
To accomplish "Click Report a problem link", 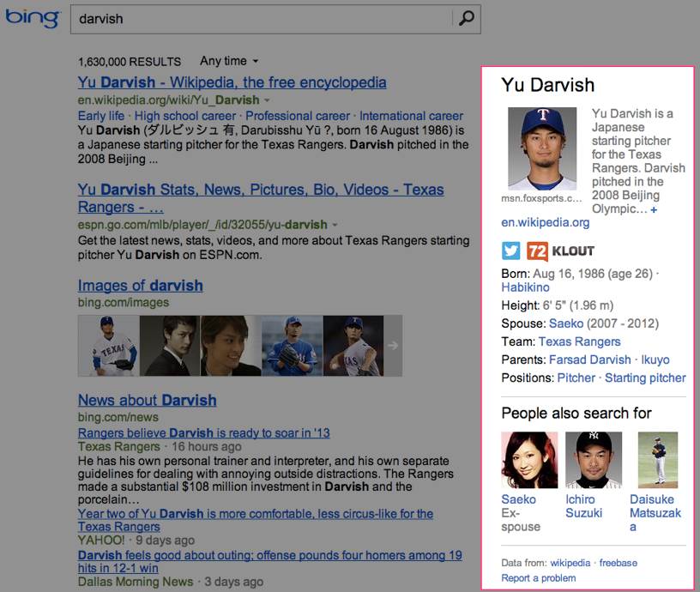I will coord(539,577).
